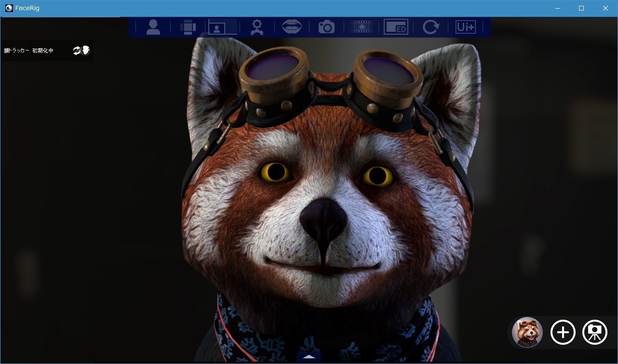Minimize the FaceRig window
The width and height of the screenshot is (618, 364).
(x=558, y=8)
